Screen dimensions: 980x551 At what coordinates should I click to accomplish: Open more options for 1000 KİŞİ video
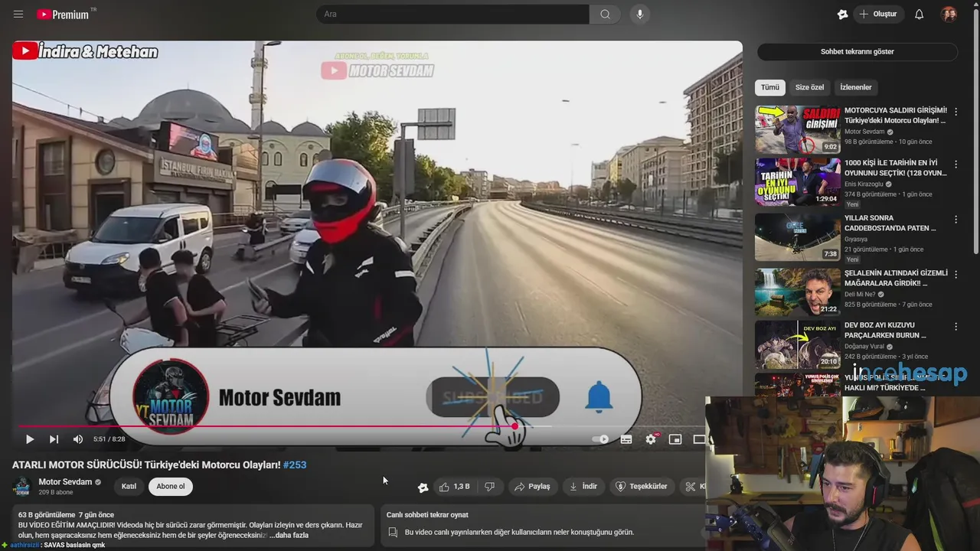[x=955, y=165]
